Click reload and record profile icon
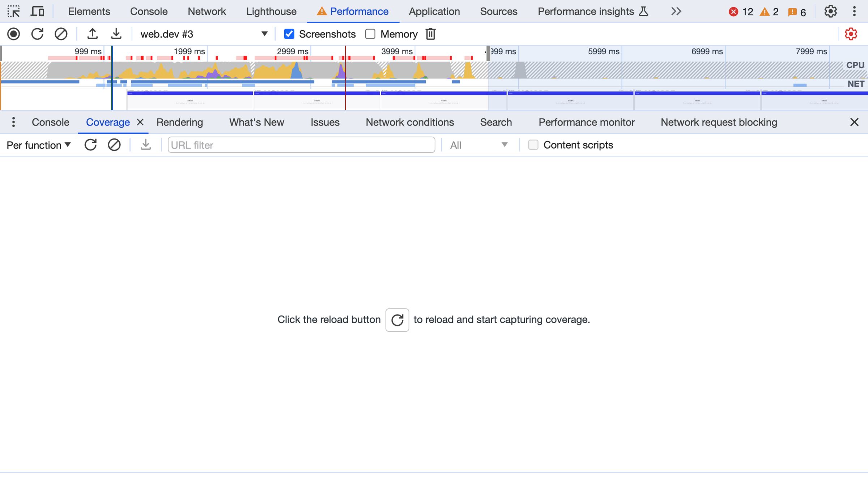This screenshot has width=868, height=488. point(37,34)
